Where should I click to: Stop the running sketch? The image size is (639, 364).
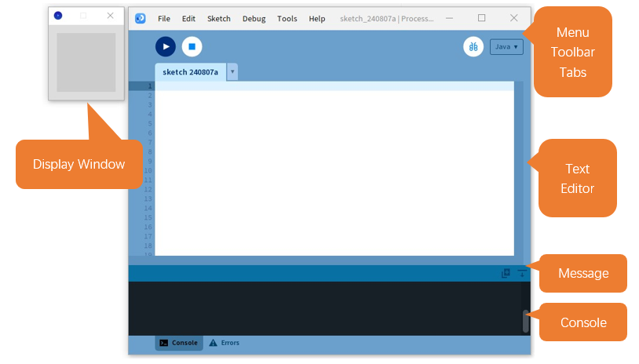pyautogui.click(x=192, y=47)
